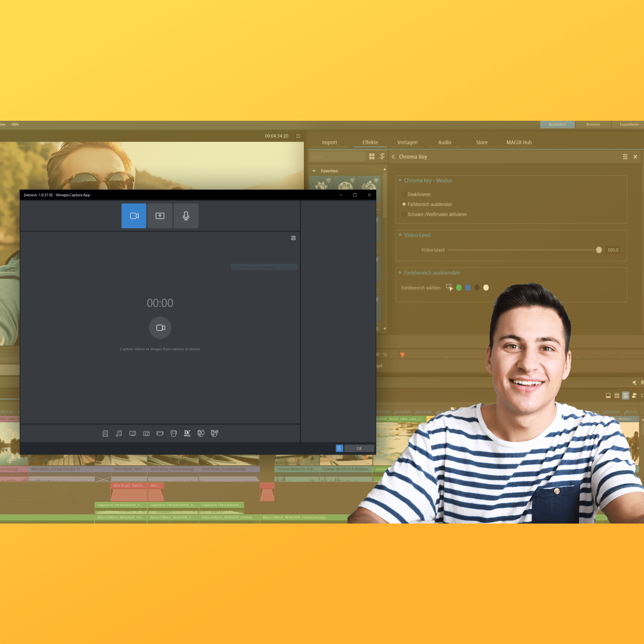Choose the green color swatch
Viewport: 644px width, 644px height.
pos(459,288)
